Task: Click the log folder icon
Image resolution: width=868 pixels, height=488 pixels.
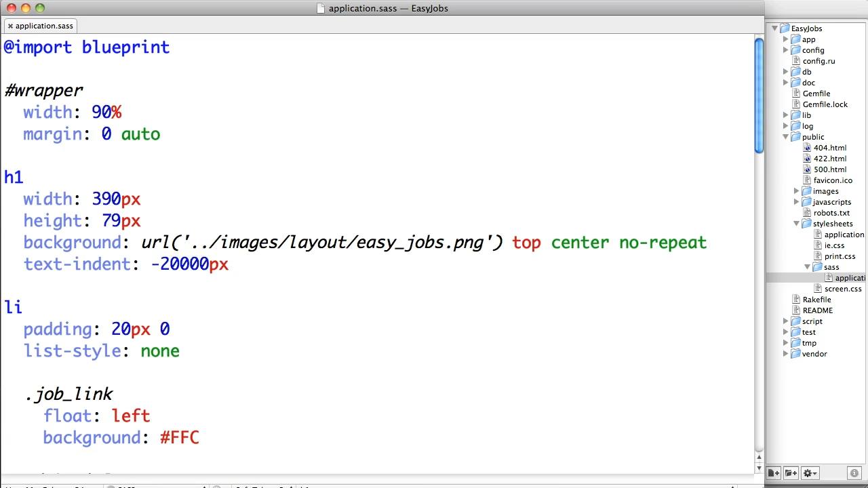Action: [796, 126]
